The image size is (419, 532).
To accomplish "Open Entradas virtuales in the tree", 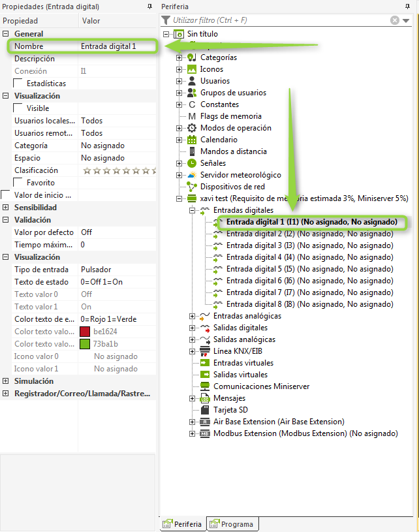I will (243, 363).
